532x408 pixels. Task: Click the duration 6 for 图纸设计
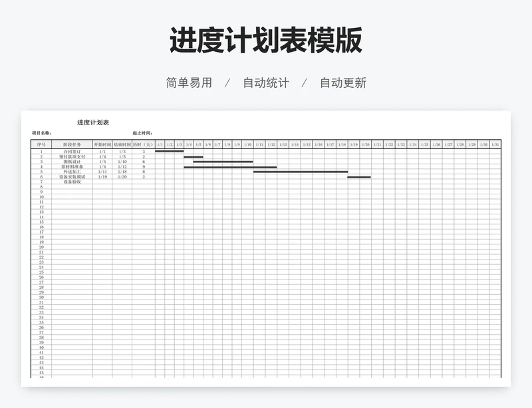point(144,162)
